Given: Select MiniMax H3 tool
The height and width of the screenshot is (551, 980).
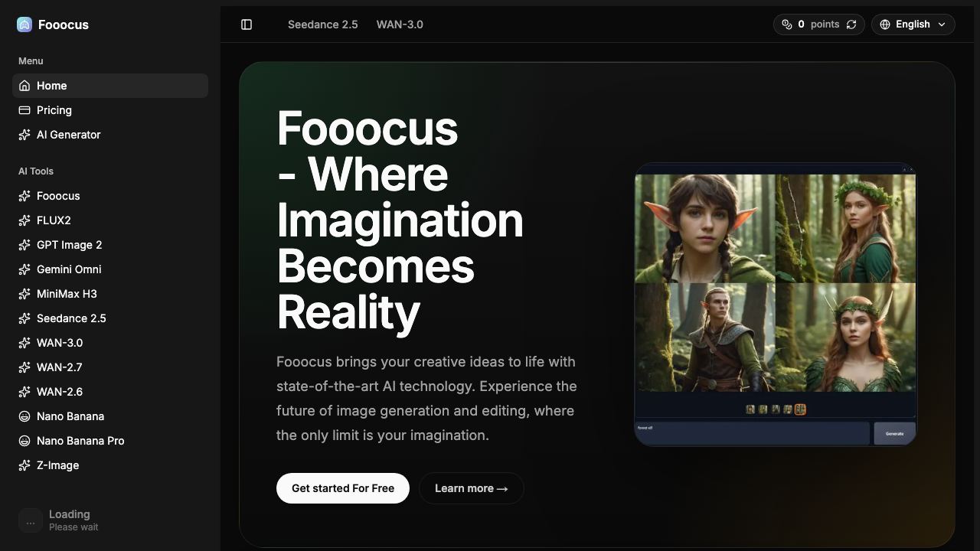Looking at the screenshot, I should coord(110,294).
